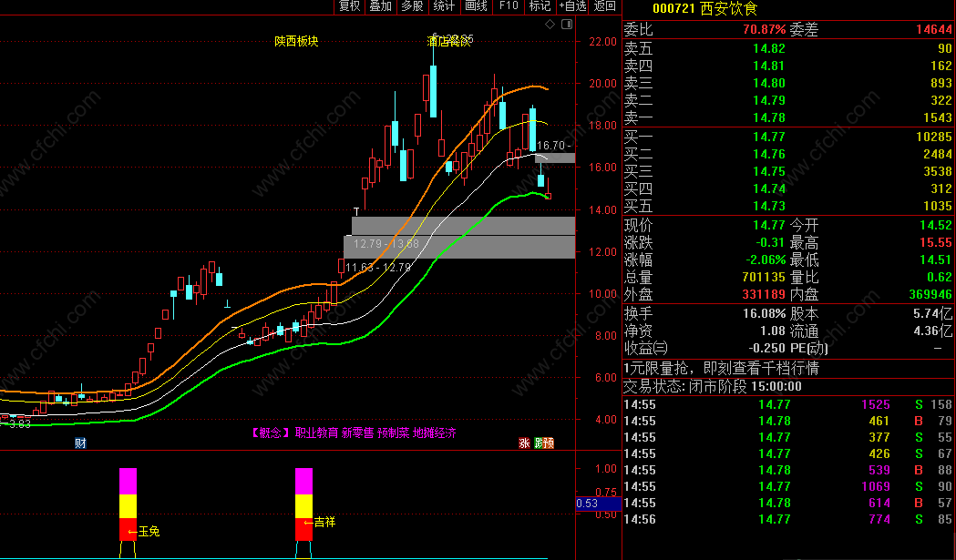Click the diamond marker icon above the chart
The width and height of the screenshot is (956, 560).
[550, 24]
